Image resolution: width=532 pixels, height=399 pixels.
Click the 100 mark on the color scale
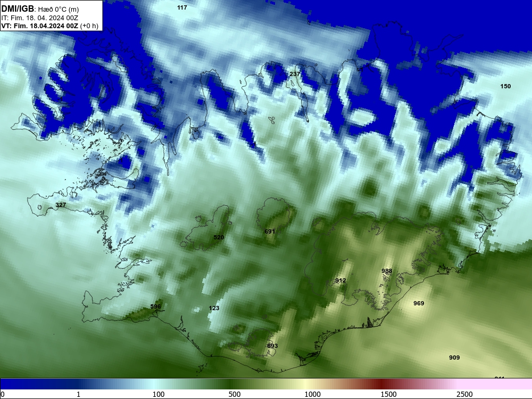click(x=159, y=394)
